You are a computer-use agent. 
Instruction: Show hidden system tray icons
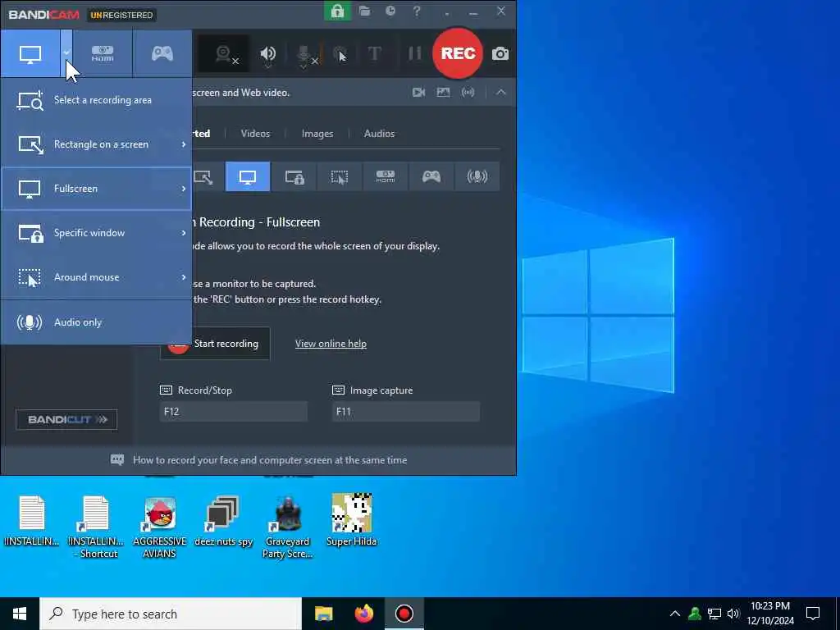675,614
